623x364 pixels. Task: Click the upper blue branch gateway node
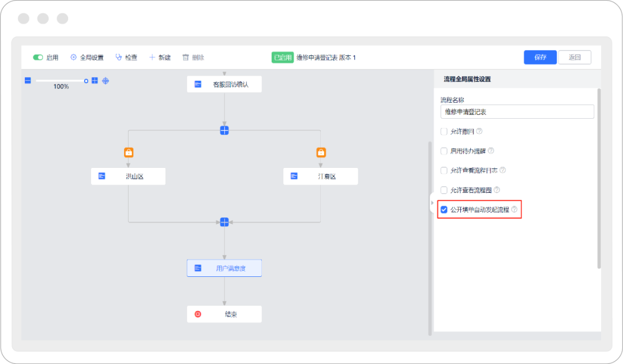224,130
